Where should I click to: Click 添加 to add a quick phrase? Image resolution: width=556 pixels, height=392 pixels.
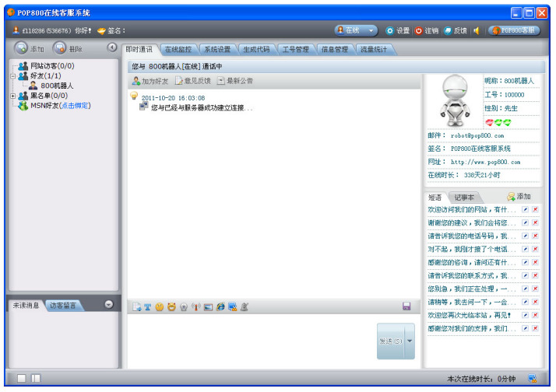[519, 197]
